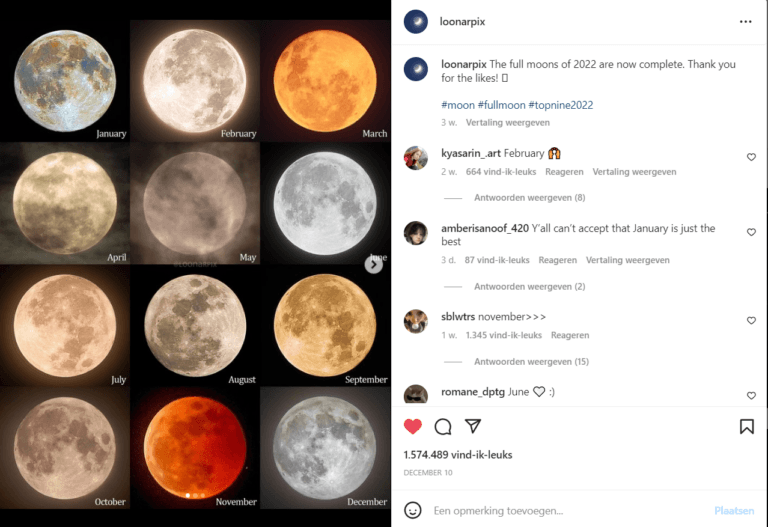768x527 pixels.
Task: Like sblwtrs' november comment heart
Action: click(751, 320)
